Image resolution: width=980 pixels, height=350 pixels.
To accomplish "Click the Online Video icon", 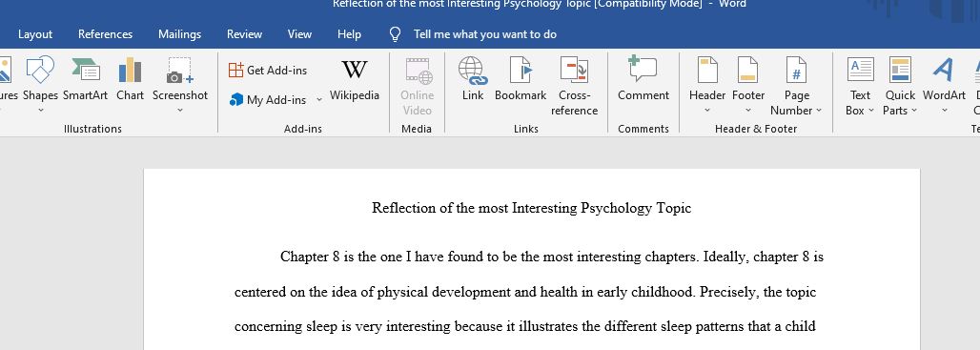I will [x=418, y=71].
